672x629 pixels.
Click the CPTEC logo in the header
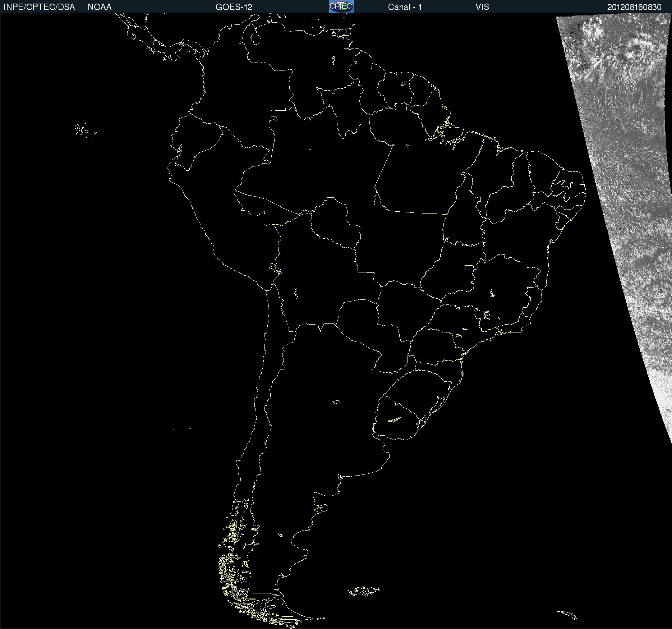click(x=341, y=6)
